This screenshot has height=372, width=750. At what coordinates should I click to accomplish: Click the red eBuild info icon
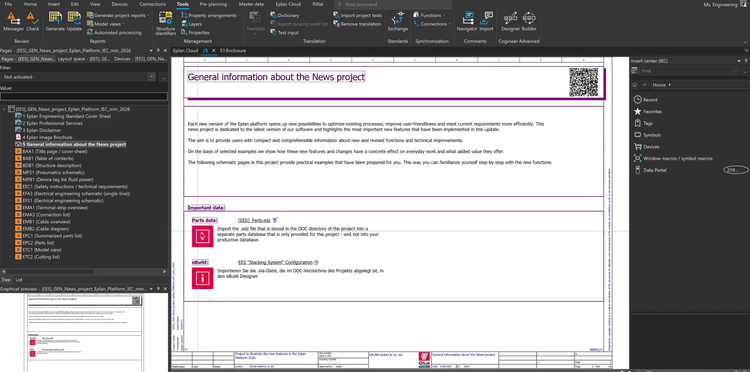(x=202, y=278)
